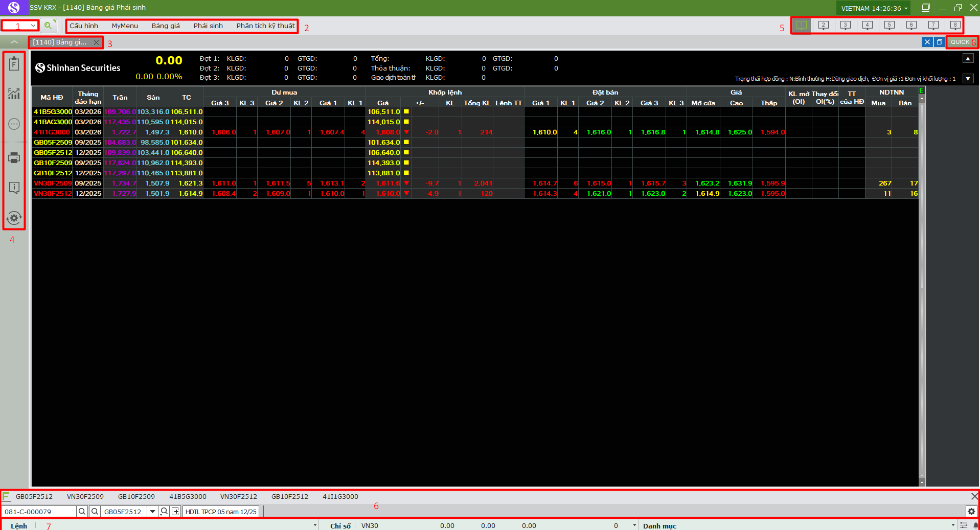Open the Phân tích kỹ thuật menu

click(265, 26)
